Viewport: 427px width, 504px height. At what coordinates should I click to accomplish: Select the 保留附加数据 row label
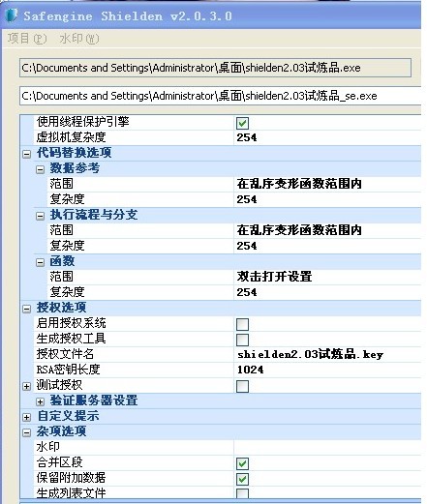[71, 478]
